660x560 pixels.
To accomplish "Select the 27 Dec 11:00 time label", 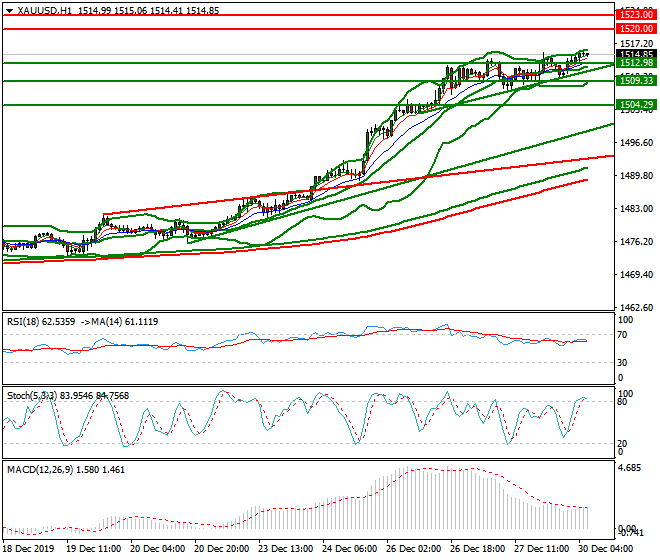I will click(x=541, y=549).
